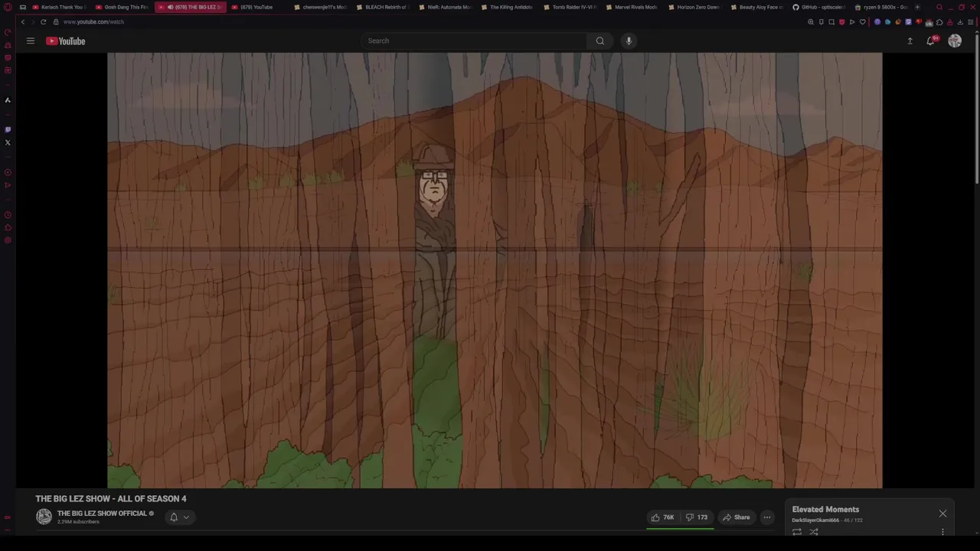980x551 pixels.
Task: Open the browser downloads icon
Action: point(960,21)
